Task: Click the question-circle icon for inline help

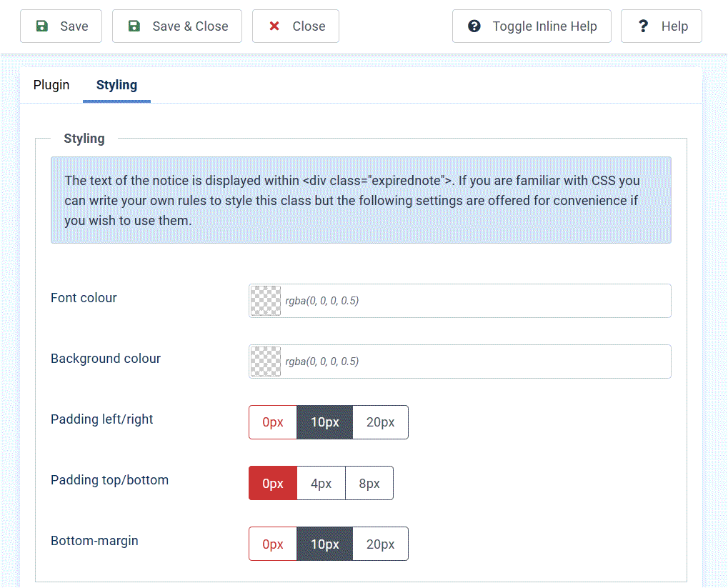Action: point(474,26)
